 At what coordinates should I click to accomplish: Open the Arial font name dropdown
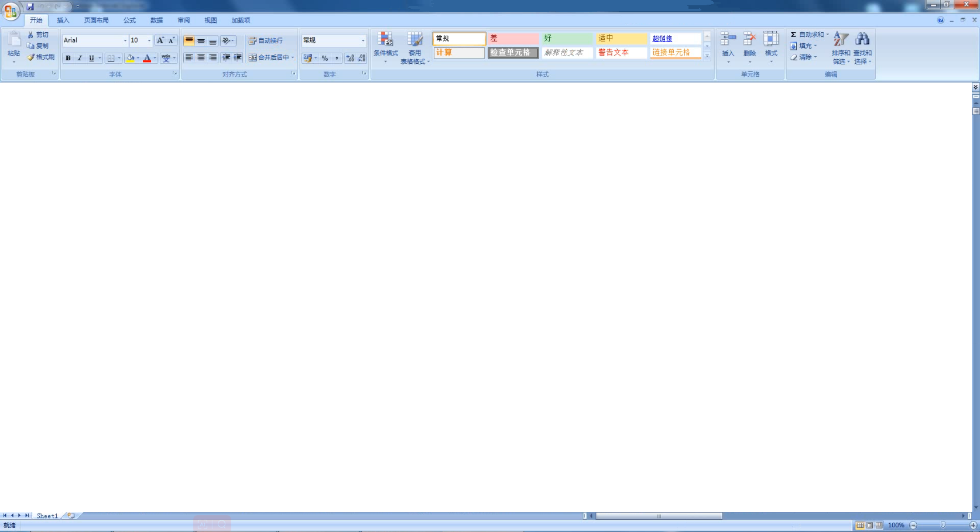tap(125, 40)
